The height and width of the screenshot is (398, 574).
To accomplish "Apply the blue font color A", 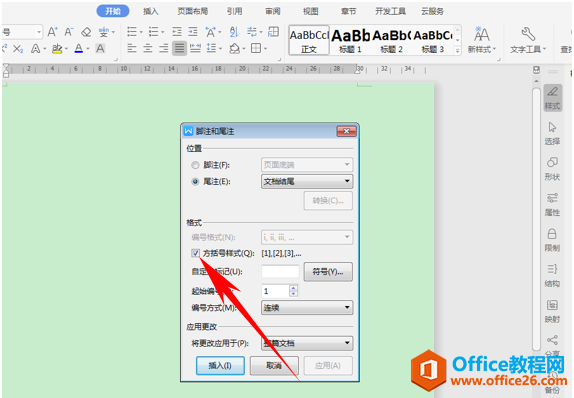I will [78, 48].
